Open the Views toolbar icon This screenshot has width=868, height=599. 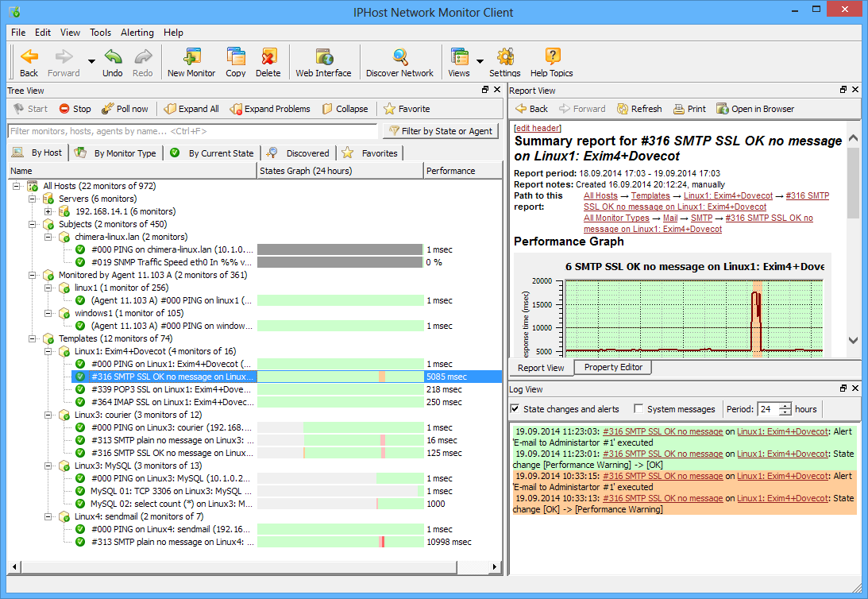click(459, 56)
